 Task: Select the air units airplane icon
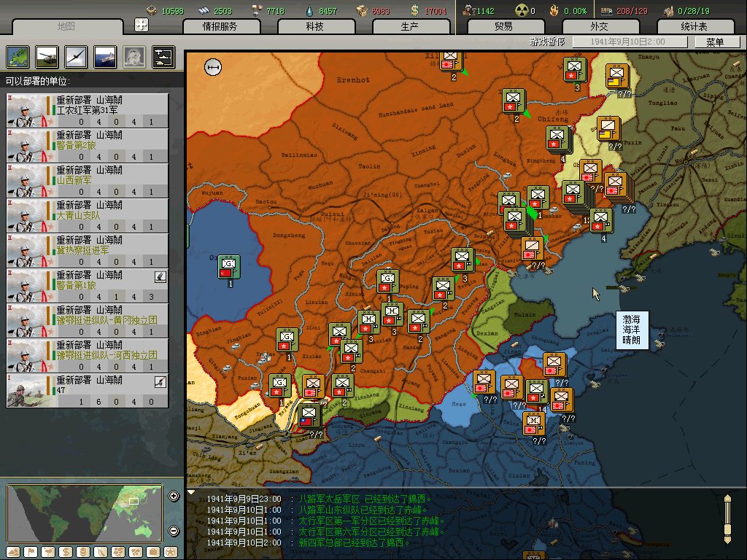click(x=75, y=57)
